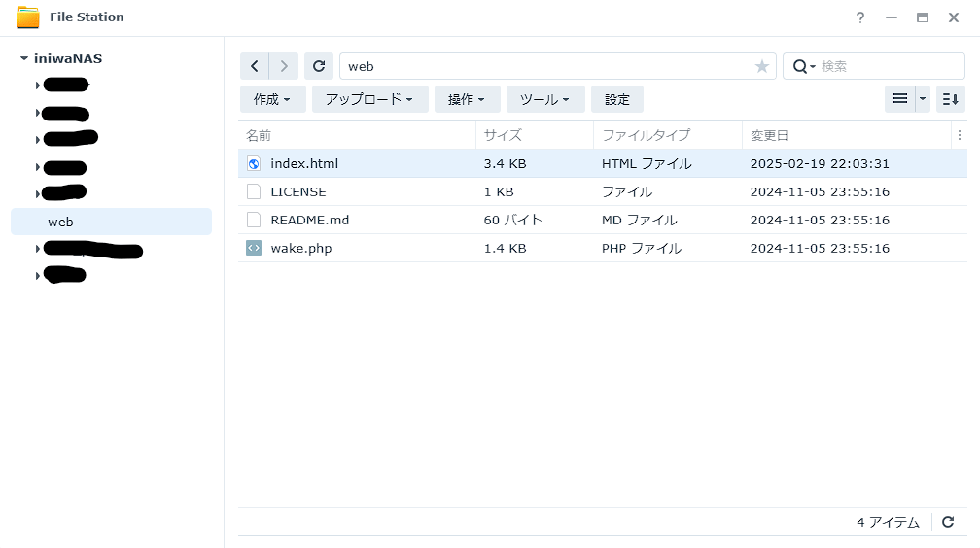Image resolution: width=980 pixels, height=548 pixels.
Task: Expand the last redacted folder in the tree
Action: 38,276
